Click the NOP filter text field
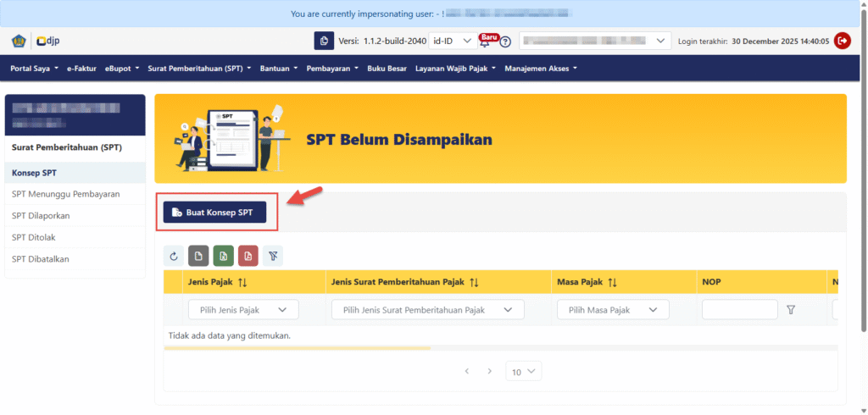 (739, 310)
